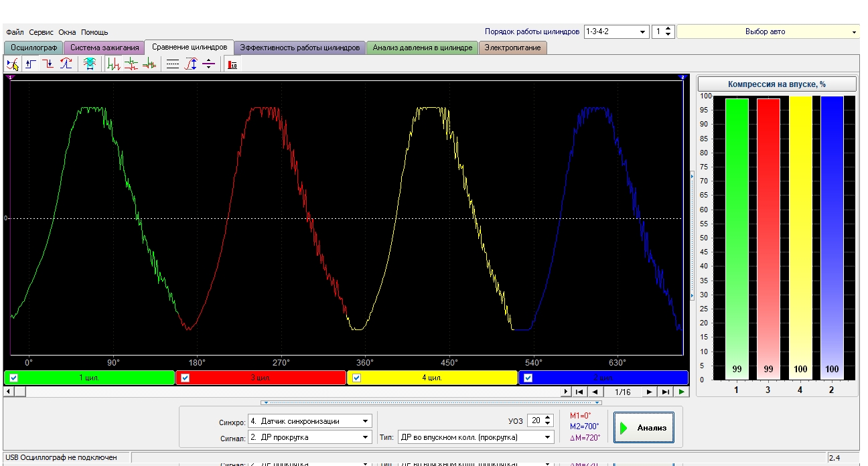Screen dimensions: 868x466
Task: Click the red-arrow curve toolbar icon
Action: 66,64
